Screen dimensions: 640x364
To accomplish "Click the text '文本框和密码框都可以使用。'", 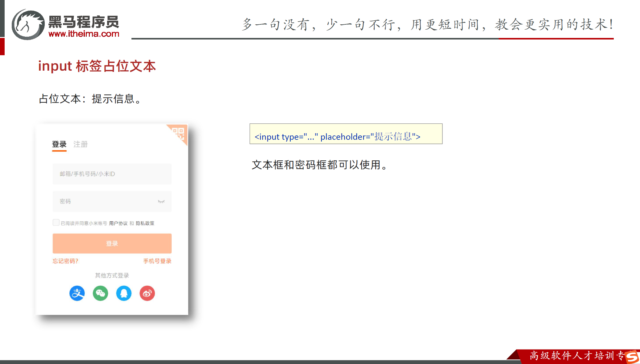I will pyautogui.click(x=320, y=165).
